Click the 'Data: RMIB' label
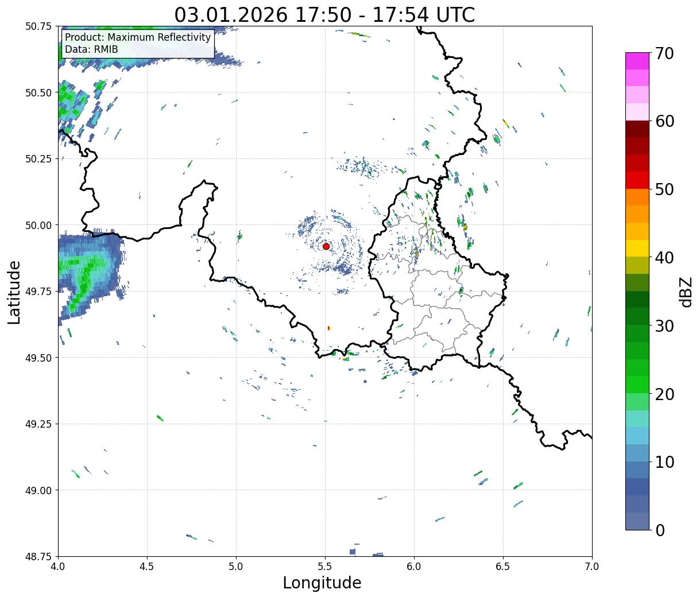 coord(91,49)
